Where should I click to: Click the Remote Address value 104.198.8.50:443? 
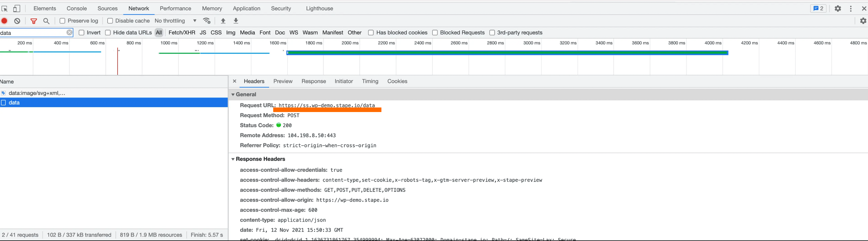tap(312, 135)
